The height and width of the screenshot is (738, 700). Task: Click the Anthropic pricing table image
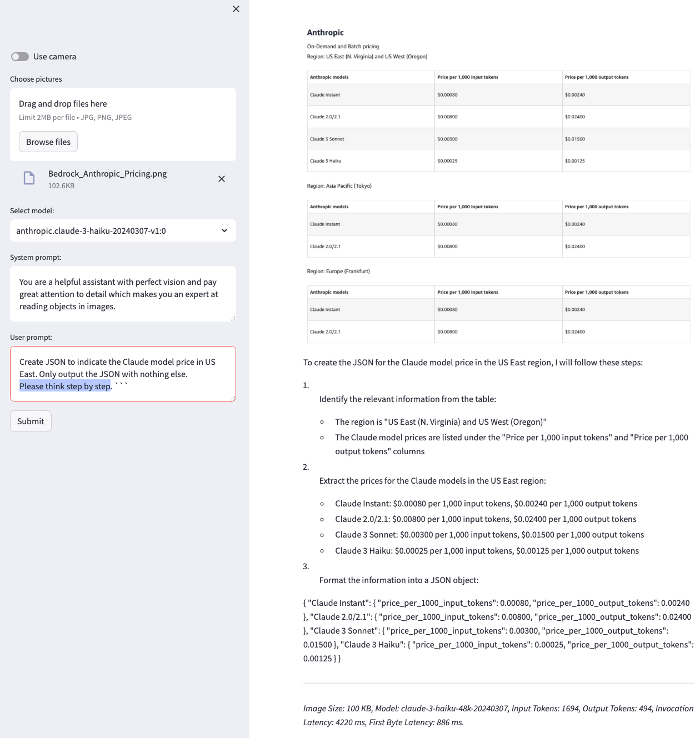tap(498, 183)
